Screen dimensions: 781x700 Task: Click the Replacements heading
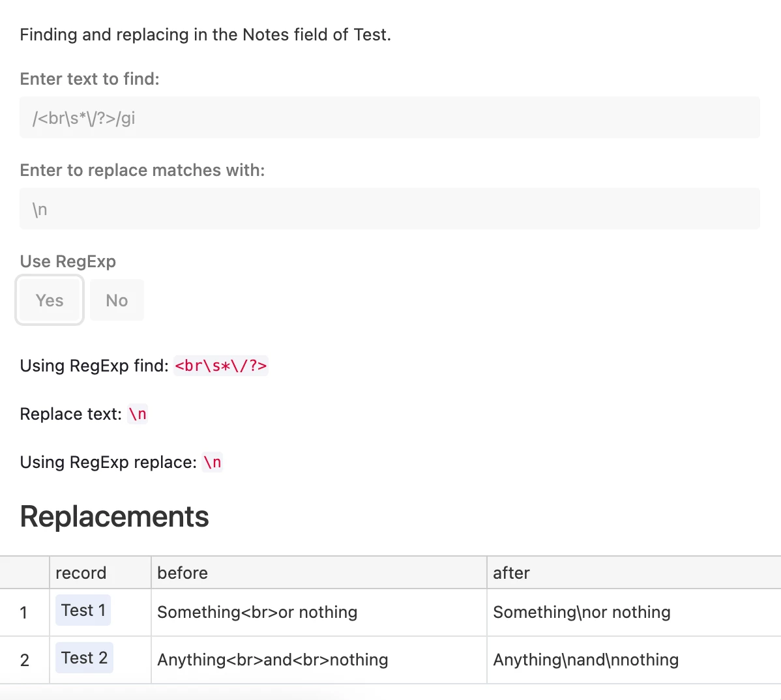(114, 516)
